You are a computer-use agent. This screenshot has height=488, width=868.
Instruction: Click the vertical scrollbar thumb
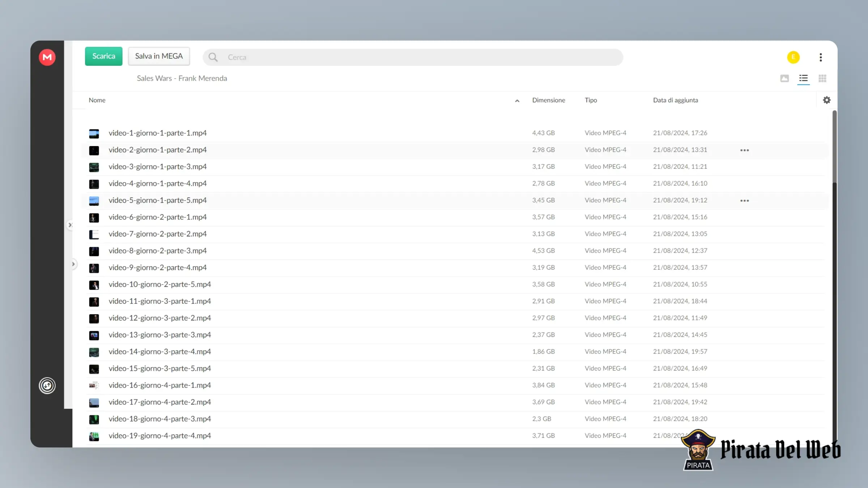pyautogui.click(x=834, y=146)
